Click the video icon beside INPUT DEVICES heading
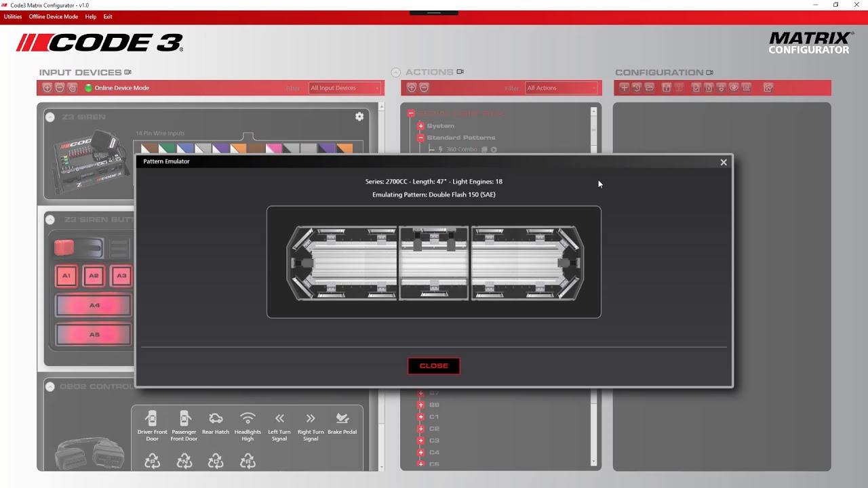This screenshot has width=868, height=488. point(128,72)
